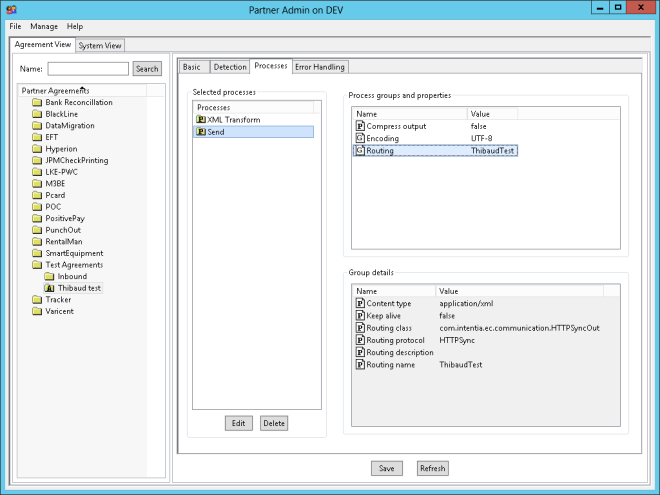Click the Send process icon
Image resolution: width=660 pixels, height=495 pixels.
tap(201, 131)
